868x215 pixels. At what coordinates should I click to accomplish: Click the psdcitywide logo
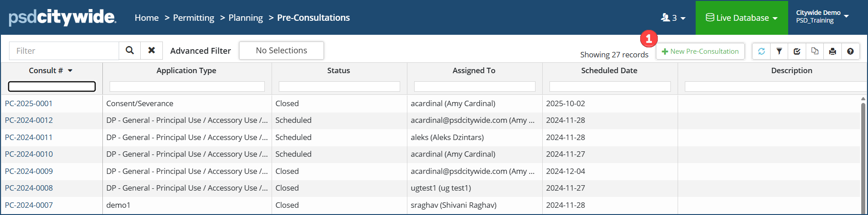62,18
